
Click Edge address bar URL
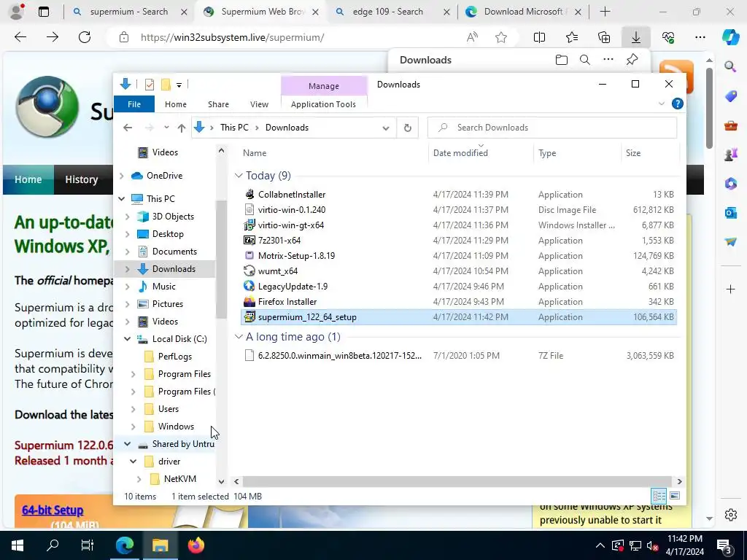pos(233,37)
